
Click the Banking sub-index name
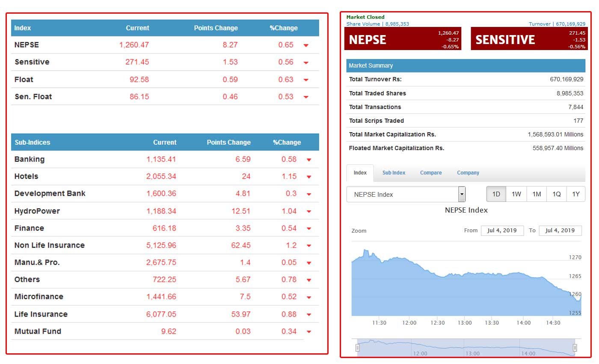[x=30, y=159]
